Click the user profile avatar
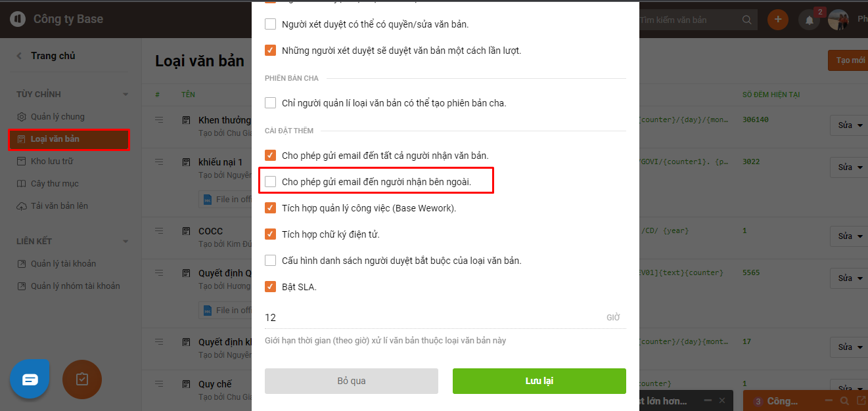 pos(838,20)
